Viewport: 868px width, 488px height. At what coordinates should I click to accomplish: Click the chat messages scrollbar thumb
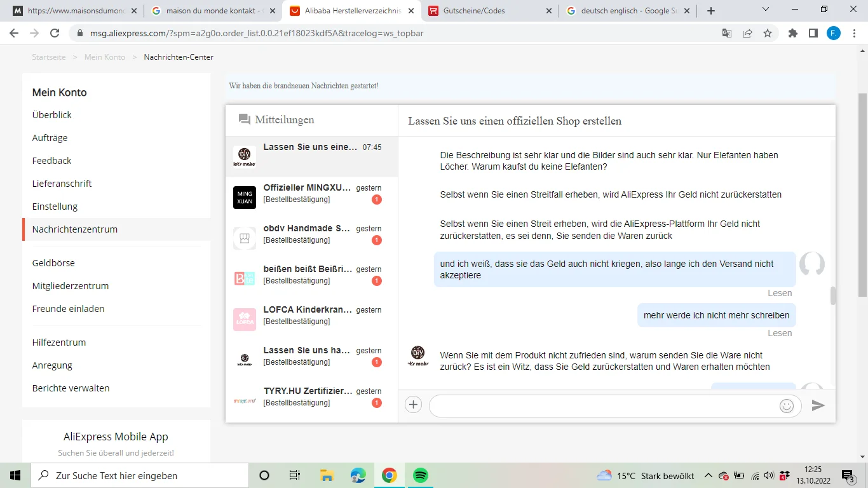coord(833,295)
